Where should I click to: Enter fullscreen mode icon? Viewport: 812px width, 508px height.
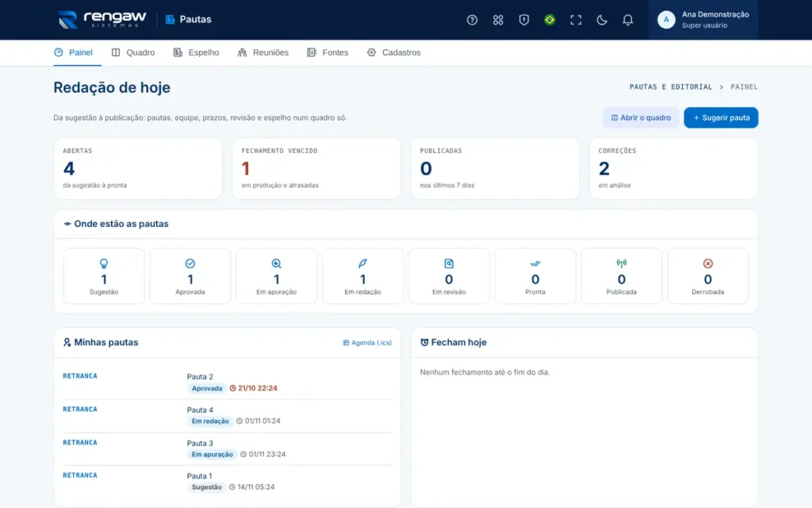tap(576, 20)
